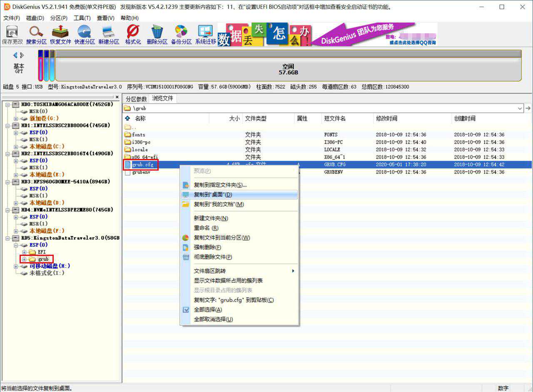
Task: Click the 保存更改 (Save Changes) toolbar icon
Action: pos(12,34)
